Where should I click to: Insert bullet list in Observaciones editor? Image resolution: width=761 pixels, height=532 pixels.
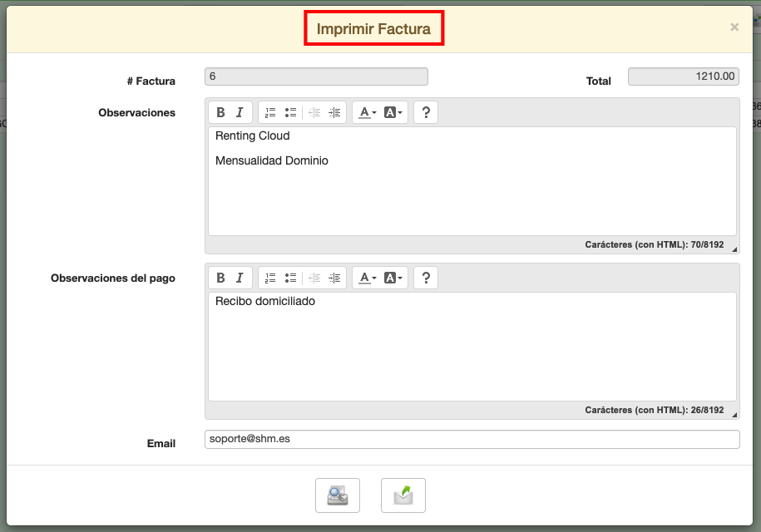(x=290, y=112)
